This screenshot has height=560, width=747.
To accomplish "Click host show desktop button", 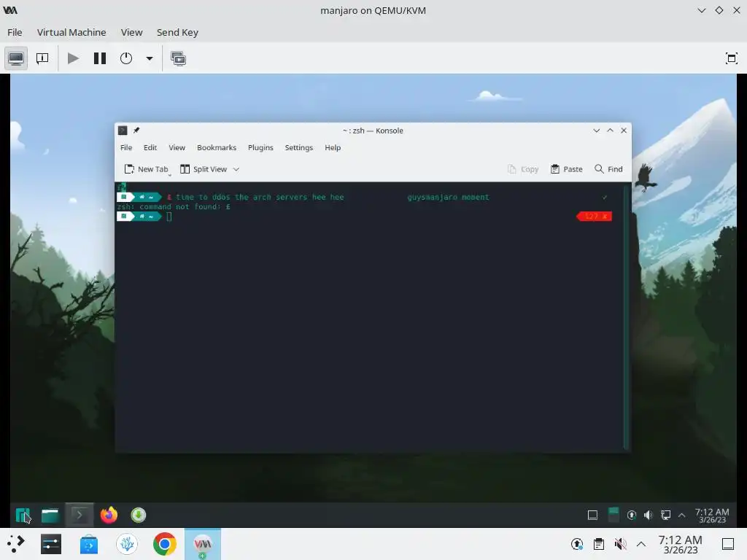I will [x=728, y=544].
